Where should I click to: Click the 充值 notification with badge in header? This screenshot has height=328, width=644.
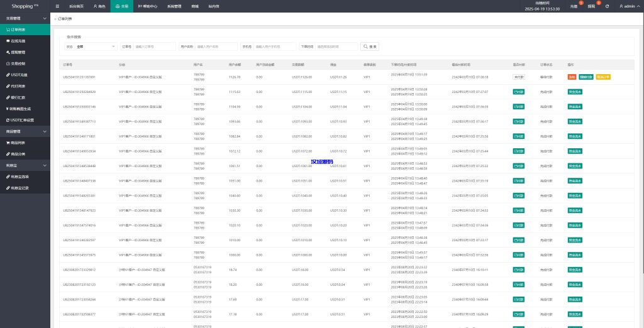[574, 6]
